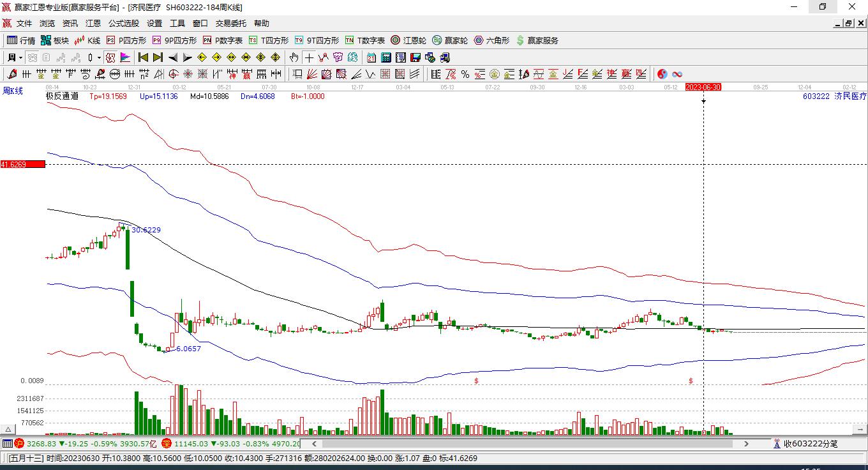Open the 9T四方形 tool
This screenshot has height=470, width=868.
tap(317, 40)
